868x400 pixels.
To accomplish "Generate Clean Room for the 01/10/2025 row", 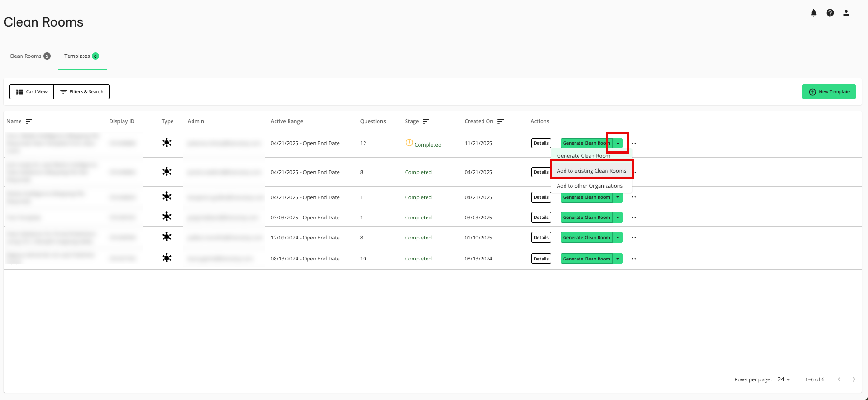I will tap(586, 237).
